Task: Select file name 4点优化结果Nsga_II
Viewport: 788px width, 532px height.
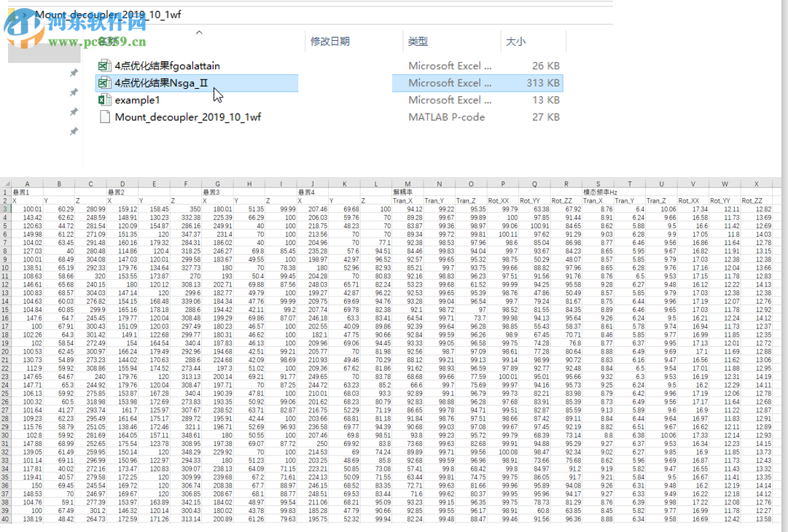Action: pyautogui.click(x=161, y=83)
